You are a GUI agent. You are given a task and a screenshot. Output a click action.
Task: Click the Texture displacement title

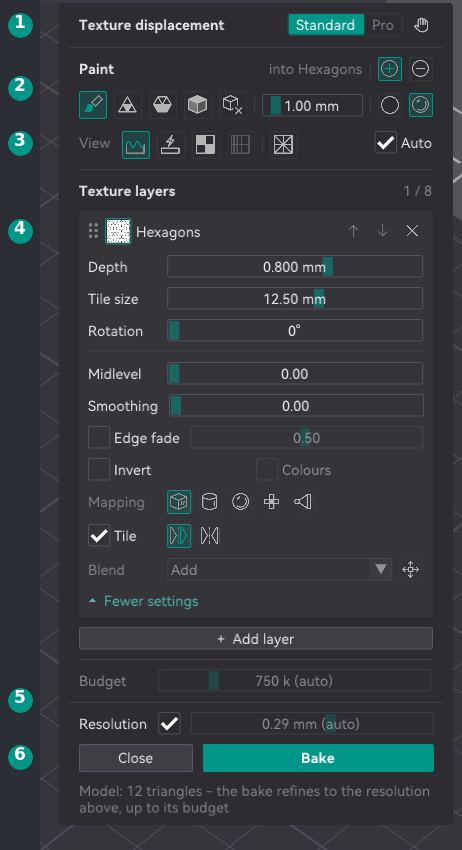(152, 25)
